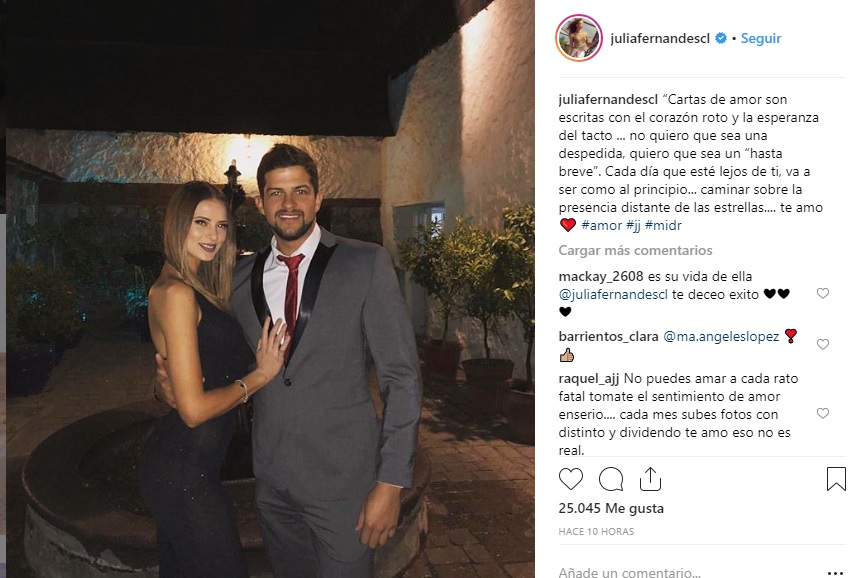Open the #jj hashtag
Screen dimensions: 850x578
(x=633, y=226)
